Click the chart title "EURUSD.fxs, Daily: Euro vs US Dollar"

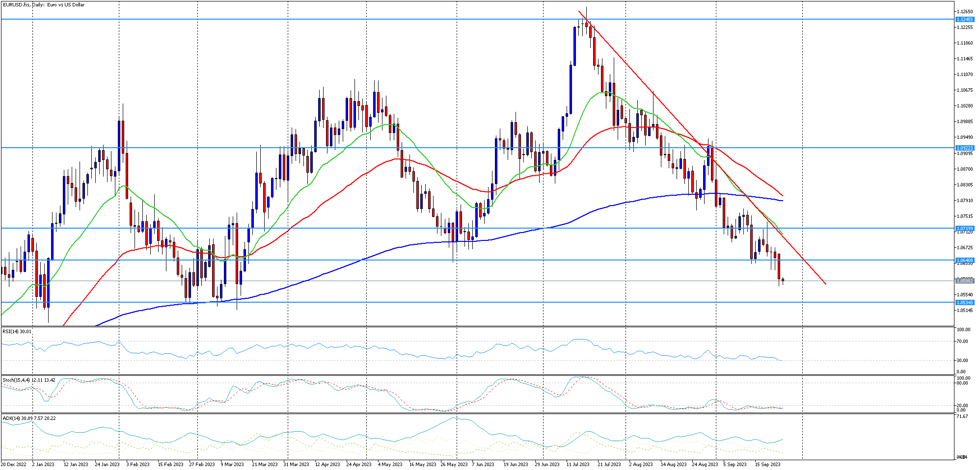(44, 5)
